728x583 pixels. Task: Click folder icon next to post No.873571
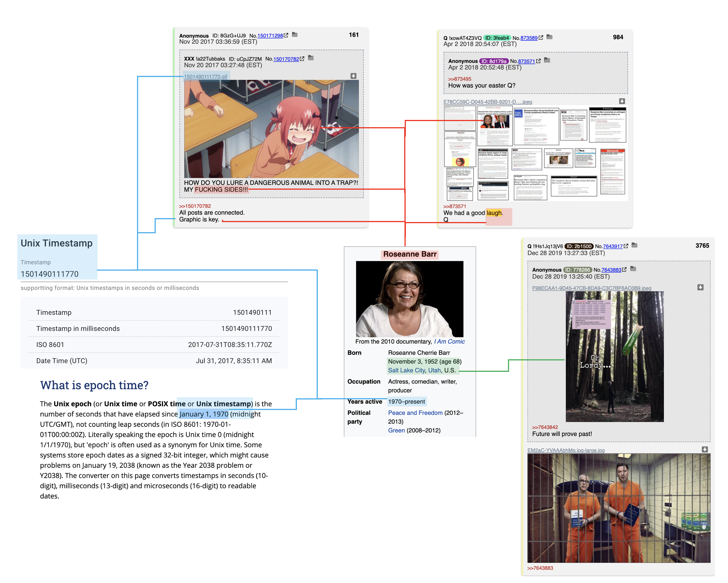click(547, 61)
